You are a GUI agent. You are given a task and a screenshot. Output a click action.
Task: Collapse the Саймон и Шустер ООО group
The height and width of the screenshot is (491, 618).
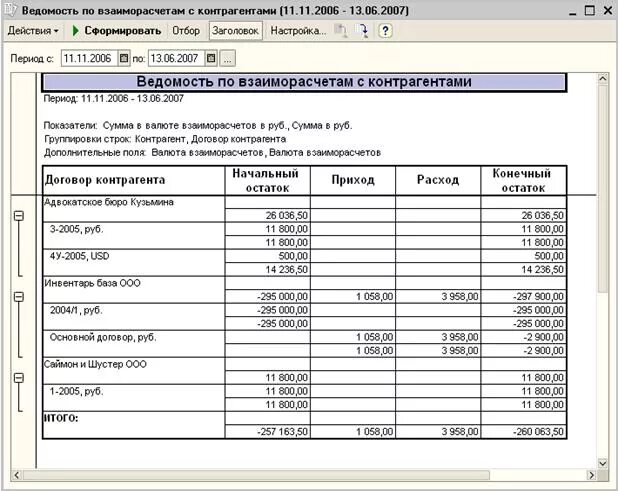19,378
